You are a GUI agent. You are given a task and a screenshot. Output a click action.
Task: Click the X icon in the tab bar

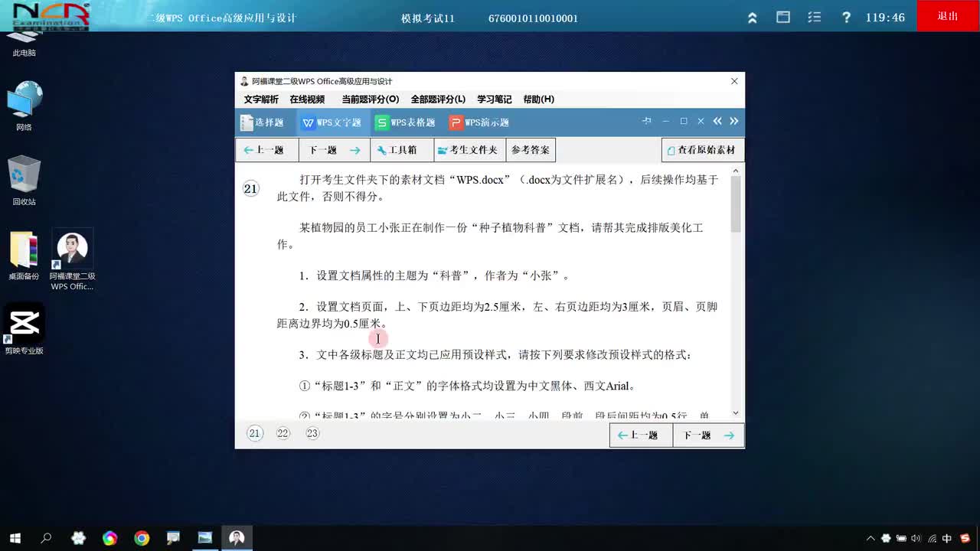click(x=701, y=121)
